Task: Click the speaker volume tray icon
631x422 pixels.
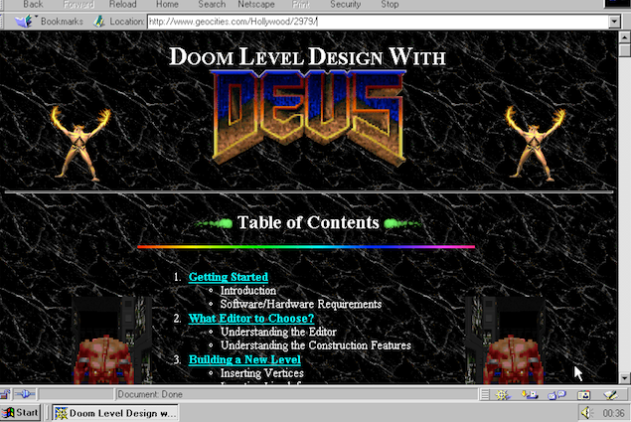Action: click(x=586, y=413)
